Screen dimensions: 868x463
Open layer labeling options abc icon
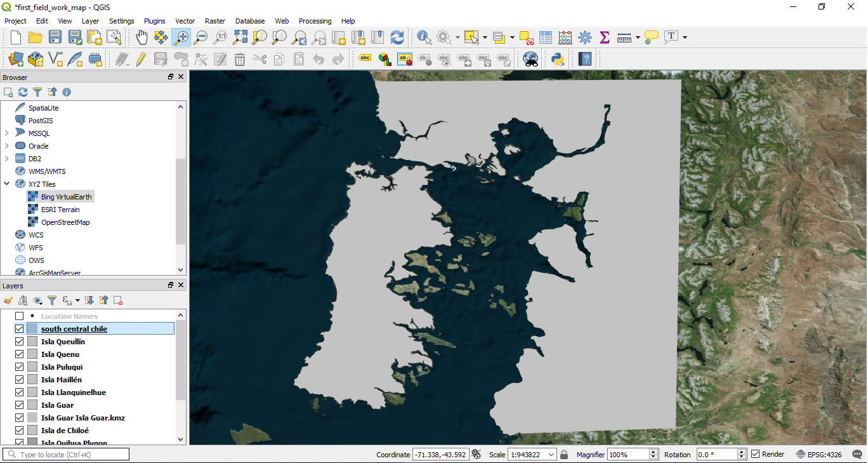pos(365,59)
